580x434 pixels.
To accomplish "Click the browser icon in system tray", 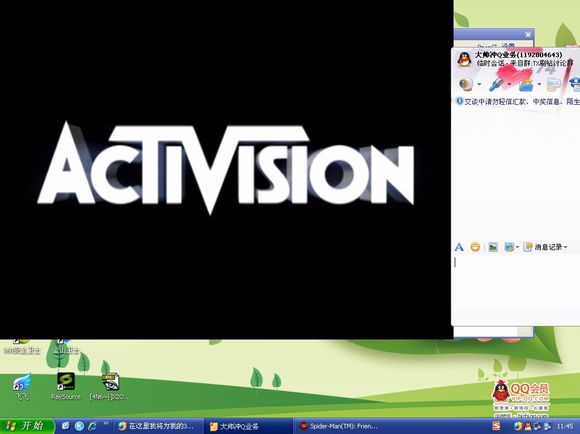I will [x=518, y=427].
